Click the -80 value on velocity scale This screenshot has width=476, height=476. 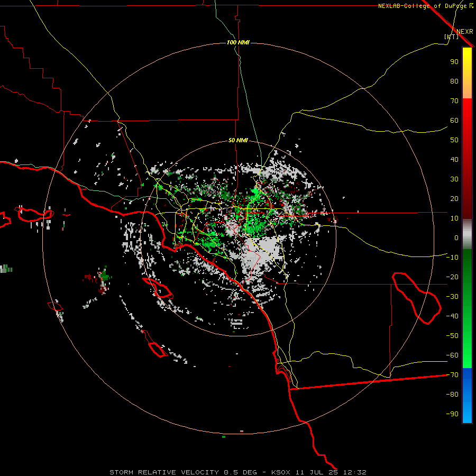click(x=452, y=395)
